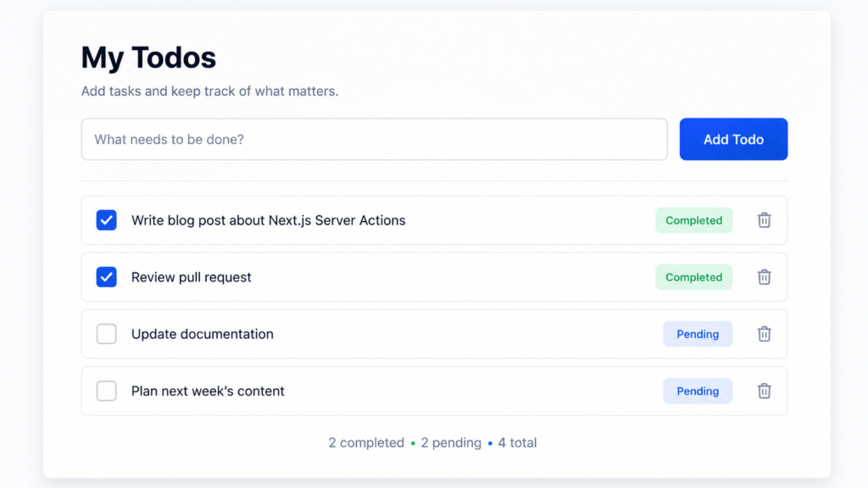Check off Plan next week's content
The image size is (868, 488).
pos(106,391)
